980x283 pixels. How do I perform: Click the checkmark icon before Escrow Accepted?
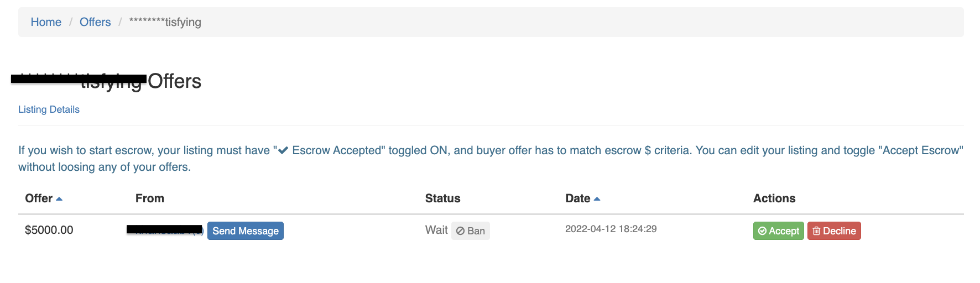pos(283,150)
